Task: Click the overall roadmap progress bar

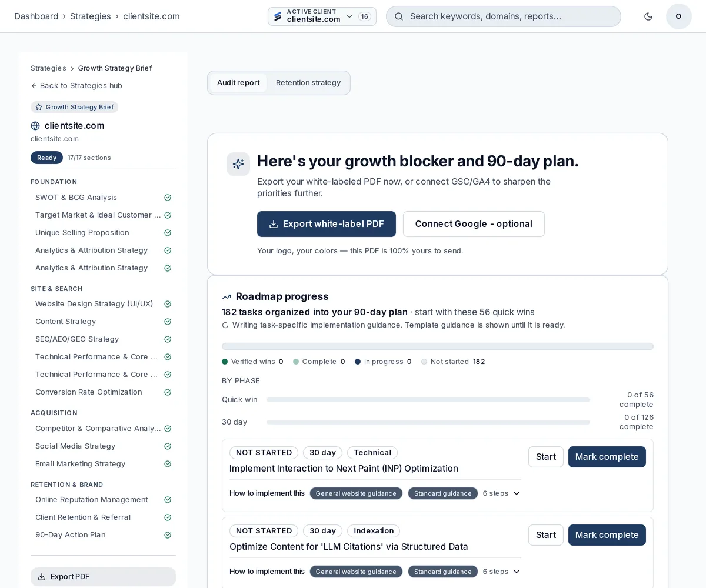Action: click(x=438, y=346)
